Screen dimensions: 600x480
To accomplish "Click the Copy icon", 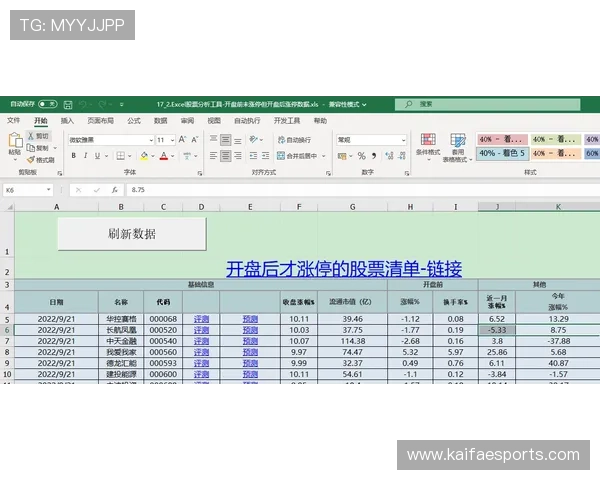I will click(31, 148).
